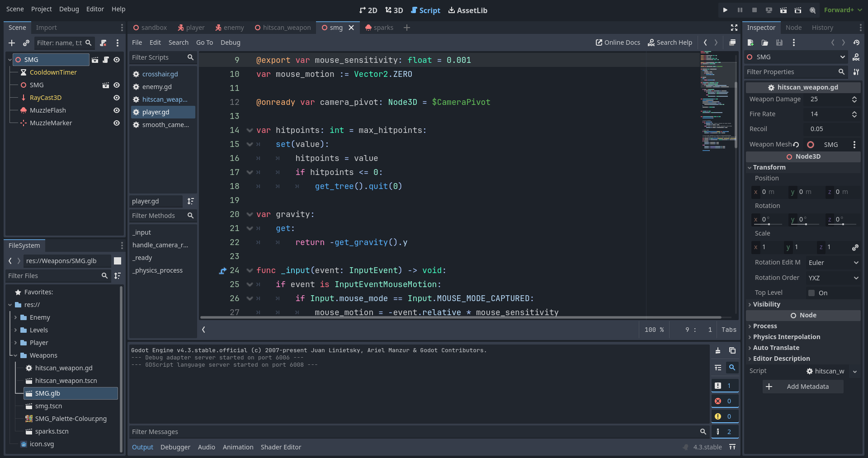Disable the Top Level checkbox
Viewport: 868px width, 458px height.
click(x=811, y=293)
